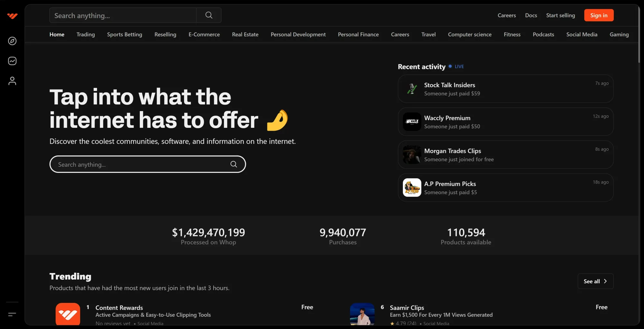This screenshot has height=329, width=644.
Task: Open the Stock Talk Insiders title
Action: 450,85
